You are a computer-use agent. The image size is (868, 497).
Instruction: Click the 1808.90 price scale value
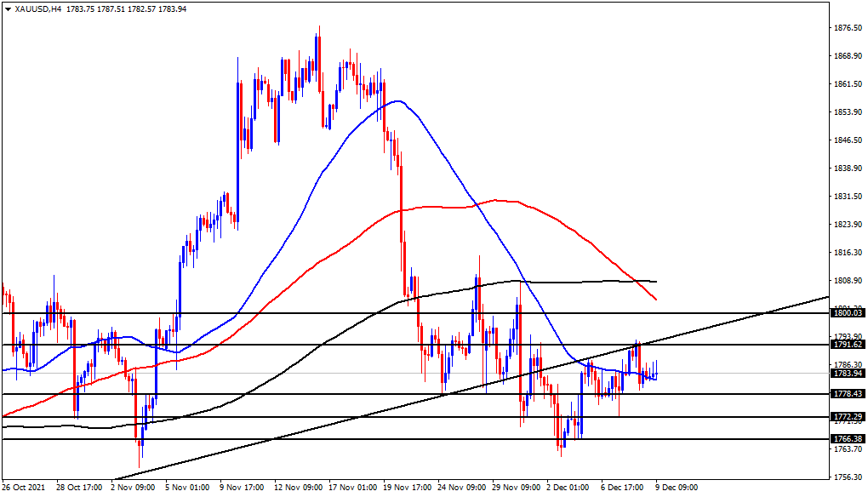[848, 281]
